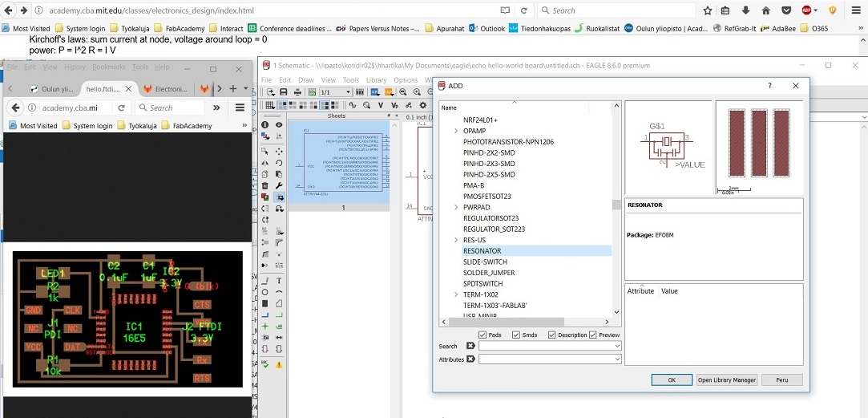The height and width of the screenshot is (418, 868).
Task: Bookmark this page with star icon
Action: [708, 10]
